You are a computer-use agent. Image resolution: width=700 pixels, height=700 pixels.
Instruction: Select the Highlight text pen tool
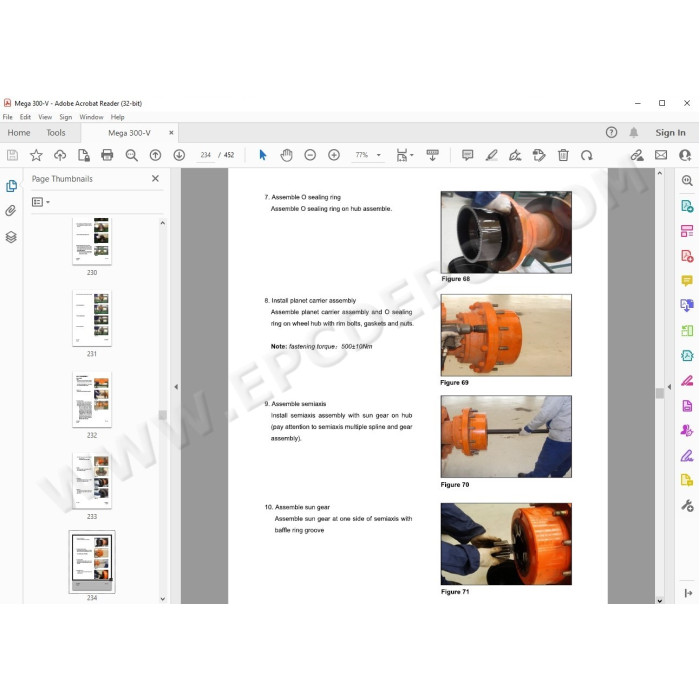492,155
